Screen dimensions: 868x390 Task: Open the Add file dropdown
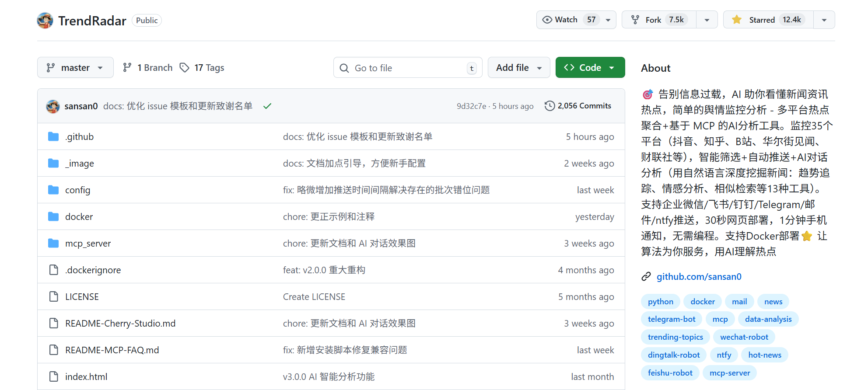pyautogui.click(x=518, y=68)
